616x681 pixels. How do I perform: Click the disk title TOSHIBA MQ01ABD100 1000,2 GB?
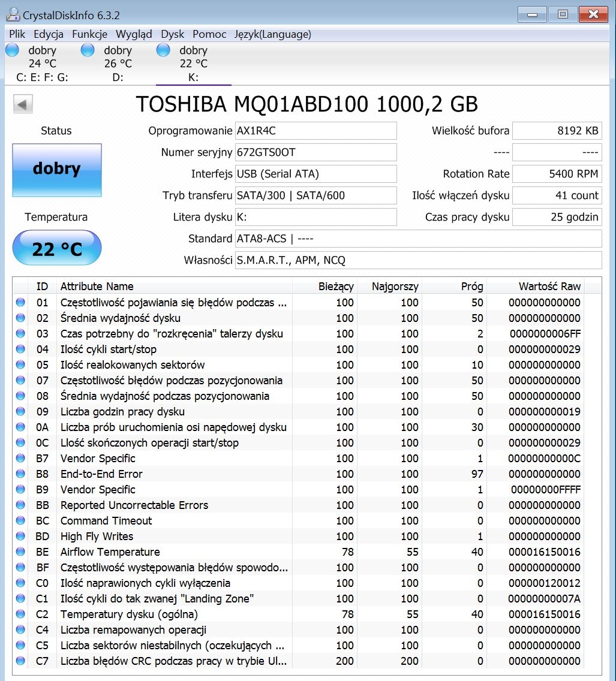(307, 104)
